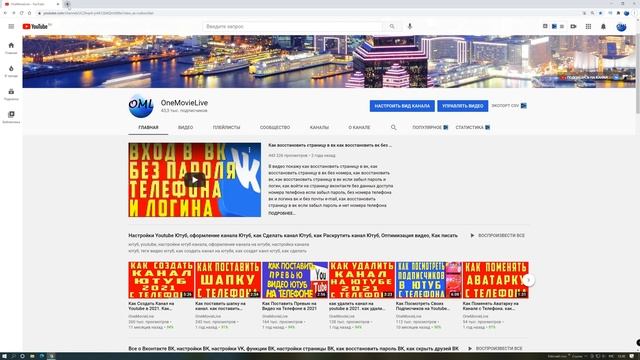Click Export CSV extension button
The image size is (640, 360).
509,106
